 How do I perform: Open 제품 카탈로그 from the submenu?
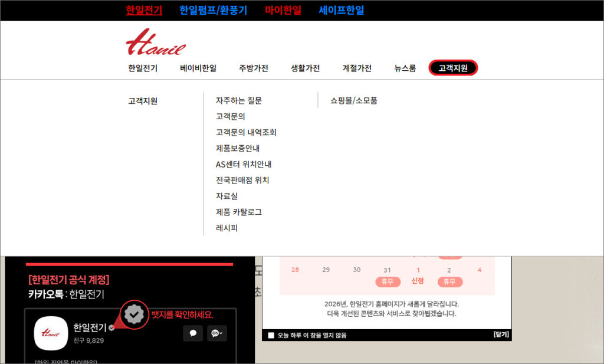[x=239, y=212]
